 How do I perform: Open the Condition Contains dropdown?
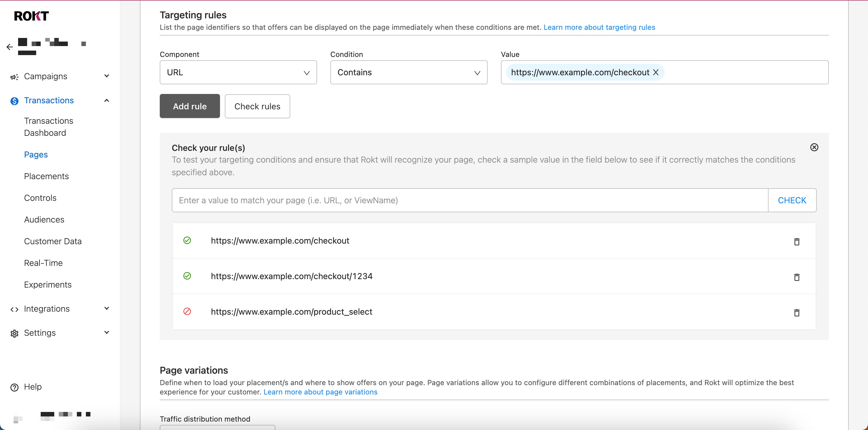point(408,72)
